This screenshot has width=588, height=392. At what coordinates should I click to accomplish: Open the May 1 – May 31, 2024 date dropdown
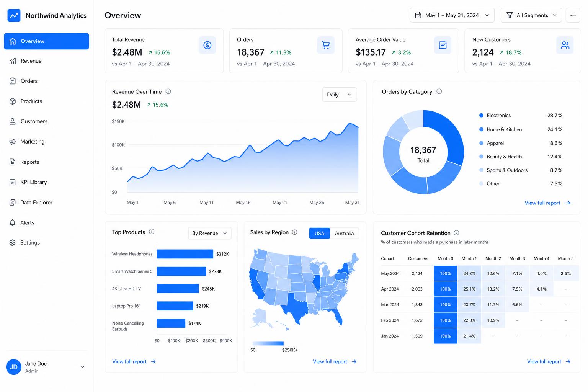(x=452, y=15)
